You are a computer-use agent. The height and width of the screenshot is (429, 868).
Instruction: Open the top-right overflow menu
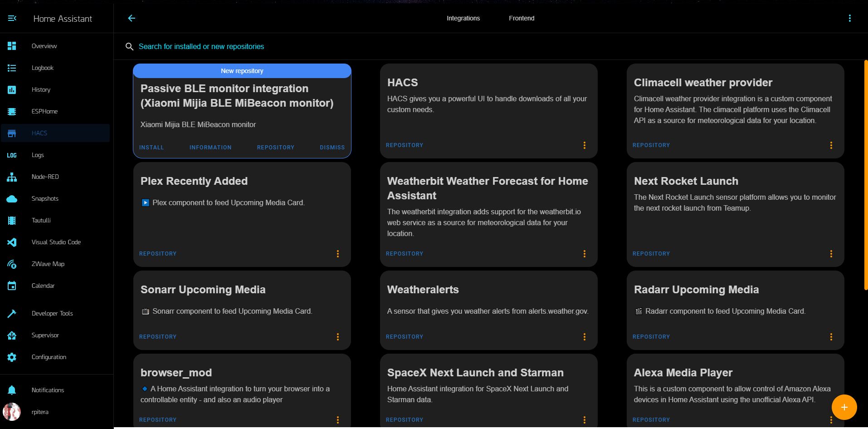click(849, 18)
